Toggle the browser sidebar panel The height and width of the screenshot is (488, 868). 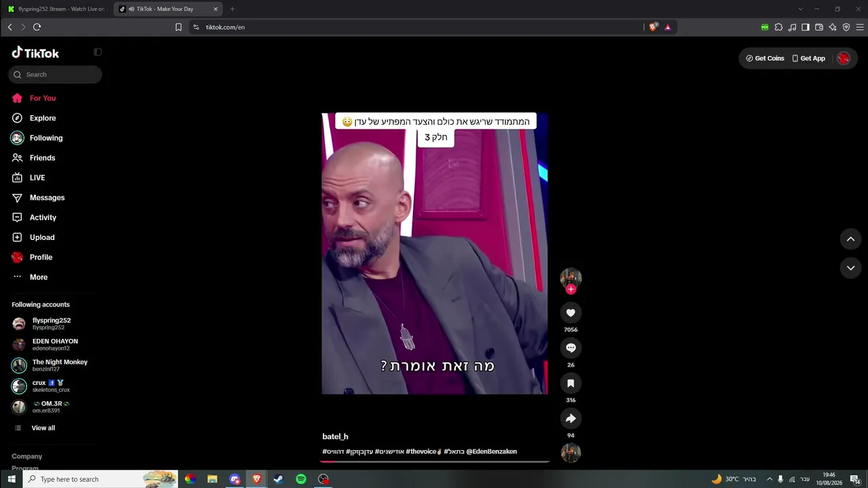coord(806,27)
